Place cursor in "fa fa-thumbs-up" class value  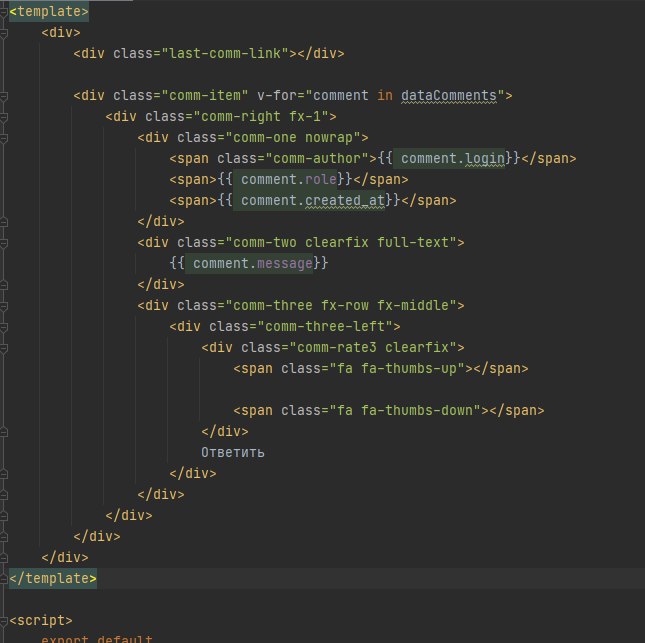pos(397,368)
